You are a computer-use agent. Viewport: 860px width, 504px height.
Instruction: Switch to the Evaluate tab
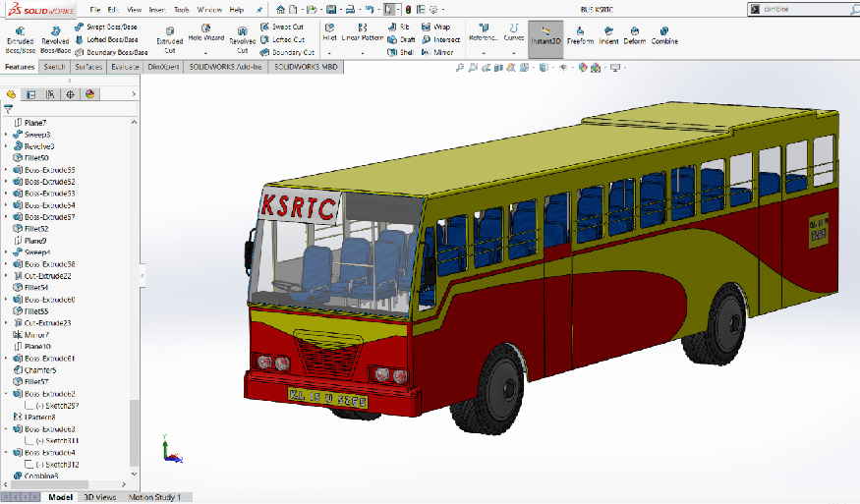[125, 67]
